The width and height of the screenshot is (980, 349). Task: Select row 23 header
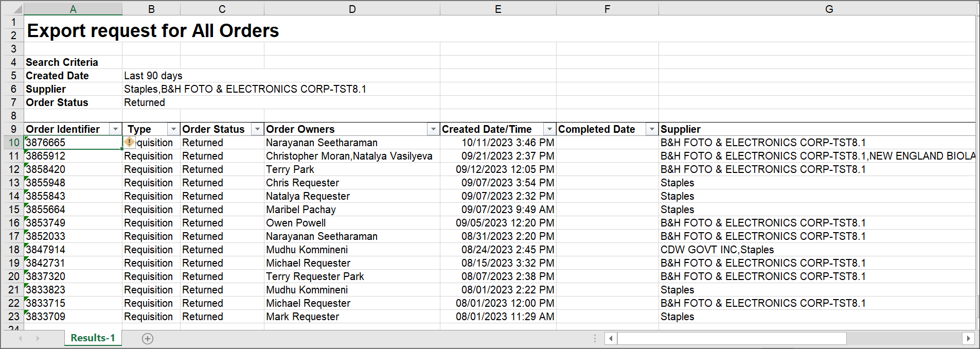(x=13, y=317)
